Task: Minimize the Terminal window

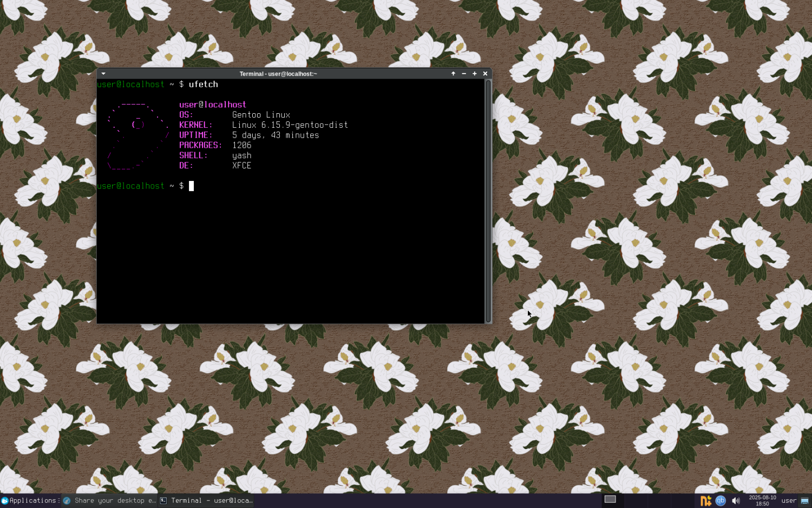Action: click(464, 74)
